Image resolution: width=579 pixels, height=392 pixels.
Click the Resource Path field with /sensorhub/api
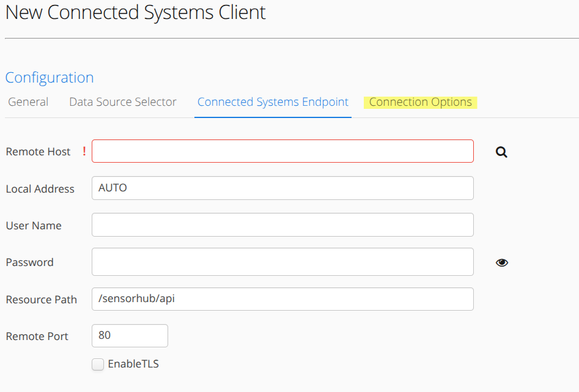pos(282,299)
